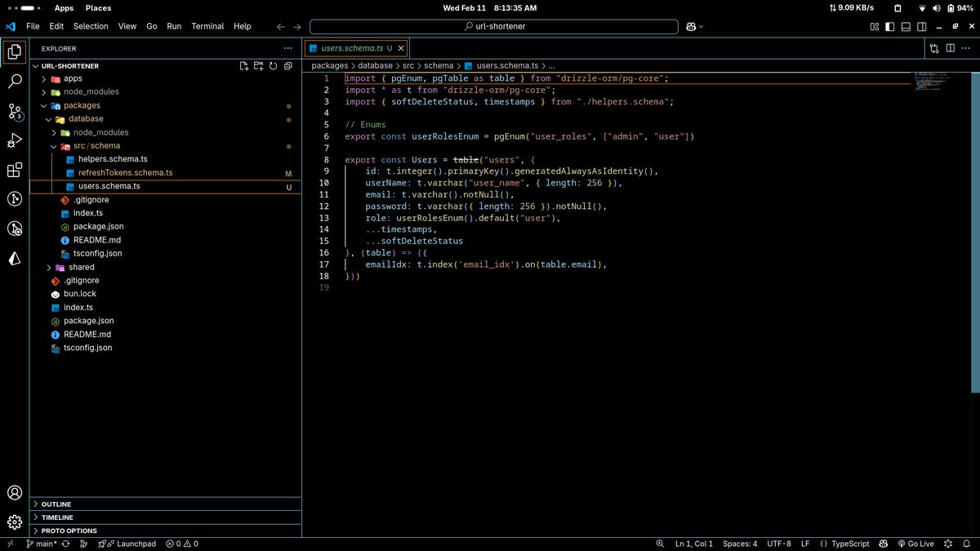Expand the TIMELINE section
Screen dimensions: 980x551
click(x=165, y=517)
